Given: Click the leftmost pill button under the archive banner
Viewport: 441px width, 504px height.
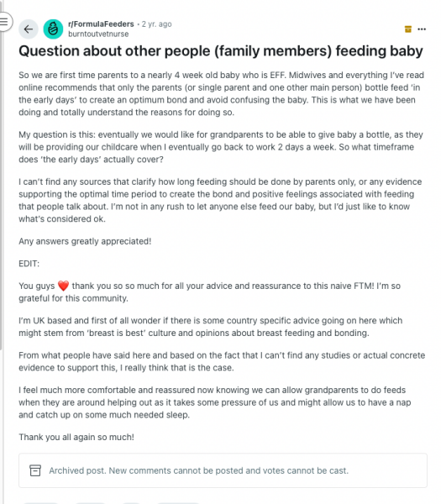Looking at the screenshot, I should pyautogui.click(x=41, y=502).
